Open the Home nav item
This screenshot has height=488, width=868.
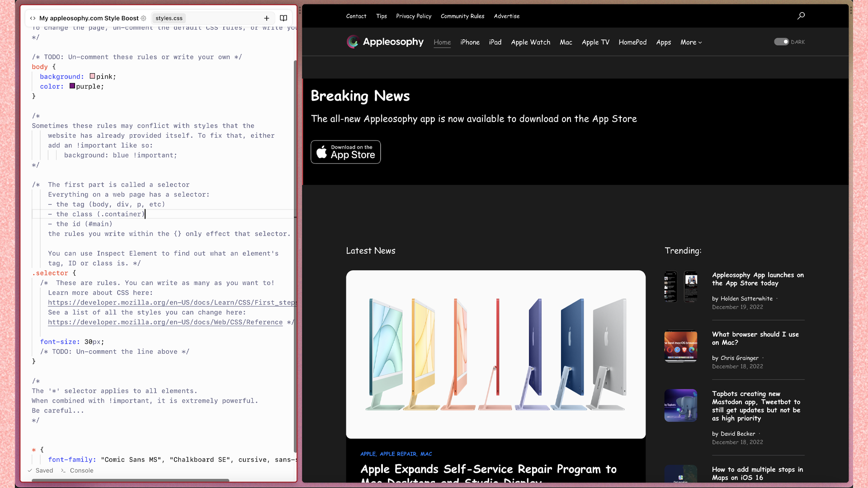pos(442,42)
